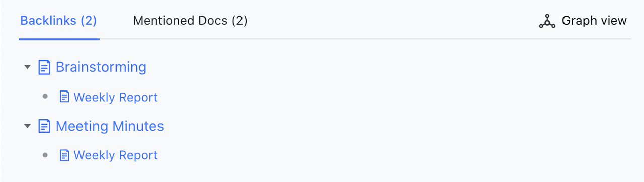
Task: Click the bullet dot under Brainstorming
Action: 45,97
